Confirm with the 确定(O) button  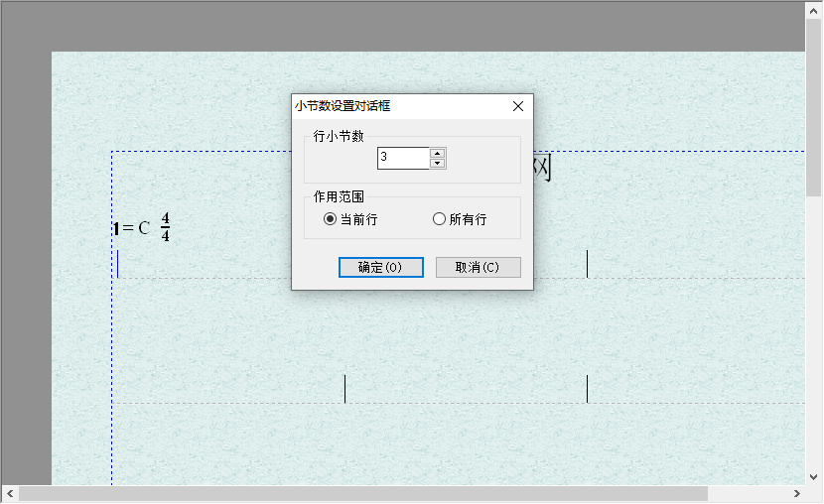[381, 267]
